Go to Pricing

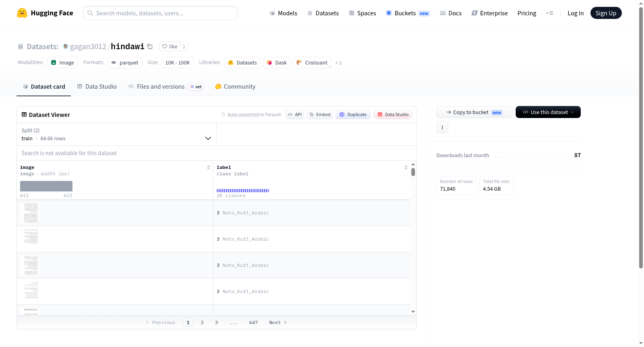pyautogui.click(x=526, y=13)
